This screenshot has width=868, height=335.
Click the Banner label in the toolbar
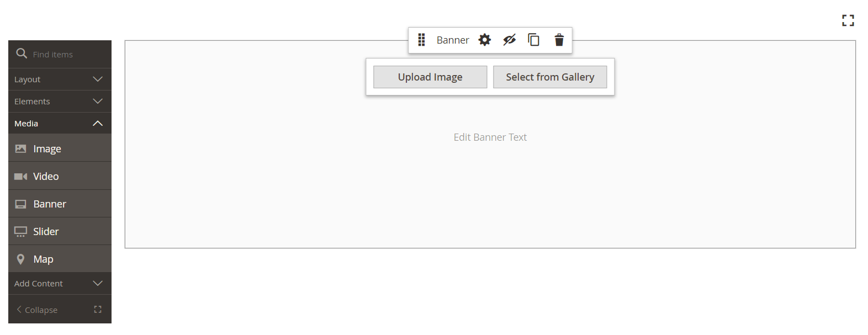453,40
